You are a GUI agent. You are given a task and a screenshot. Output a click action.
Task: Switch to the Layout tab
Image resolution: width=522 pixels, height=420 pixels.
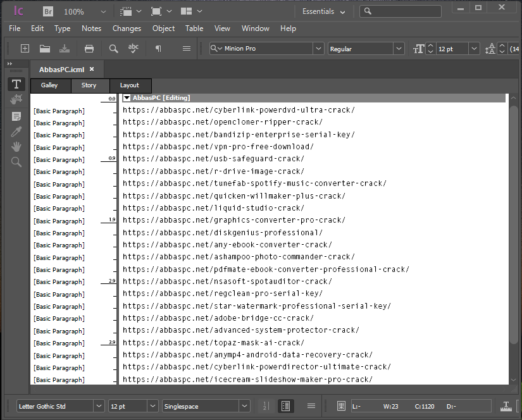pyautogui.click(x=130, y=85)
